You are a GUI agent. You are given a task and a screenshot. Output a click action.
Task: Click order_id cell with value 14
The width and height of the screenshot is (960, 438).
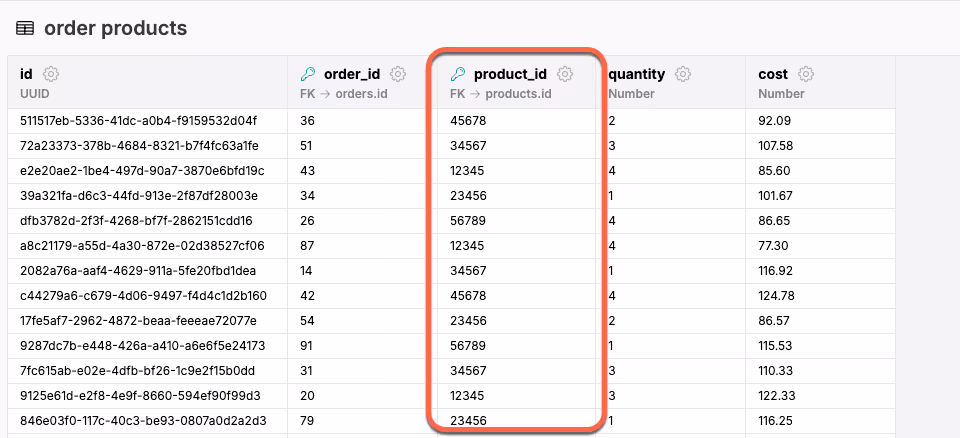(362, 271)
